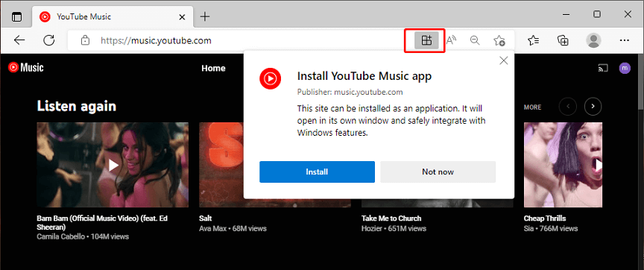644x270 pixels.
Task: Go to the Home tab in YouTube Music
Action: click(214, 68)
